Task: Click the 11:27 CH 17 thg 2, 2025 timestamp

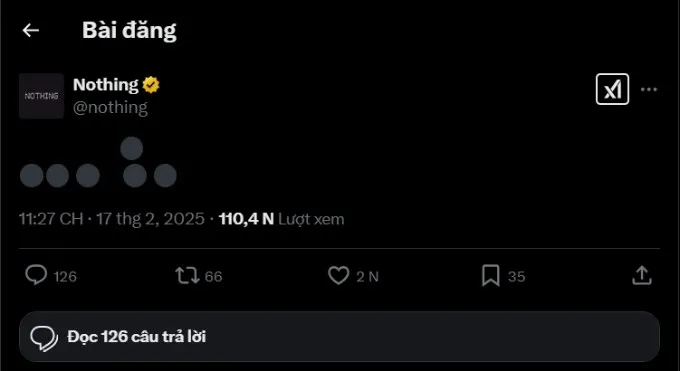Action: pos(111,219)
